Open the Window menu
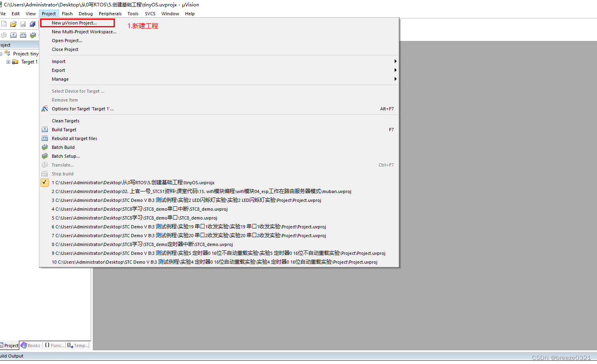The height and width of the screenshot is (364, 597). click(170, 14)
